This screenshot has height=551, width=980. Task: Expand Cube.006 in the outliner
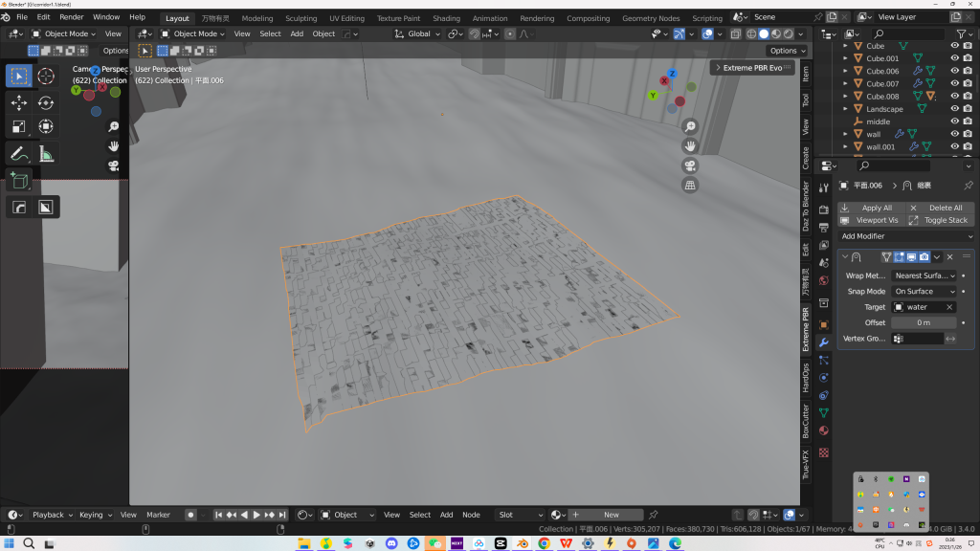point(845,71)
